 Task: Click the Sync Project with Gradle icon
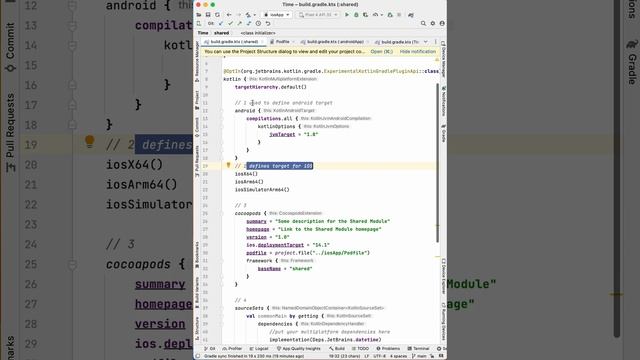point(411,15)
